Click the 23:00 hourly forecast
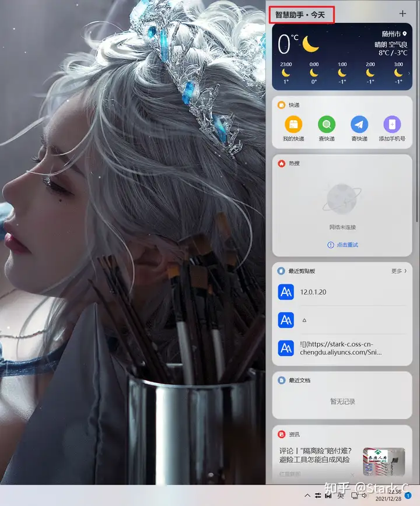Screen dimensions: 420x506 pos(286,73)
